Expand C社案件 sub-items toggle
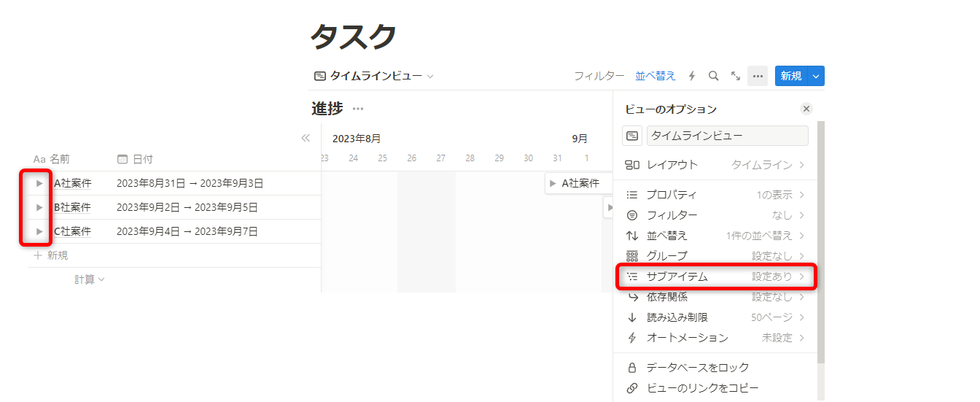This screenshot has width=980, height=402. tap(39, 231)
